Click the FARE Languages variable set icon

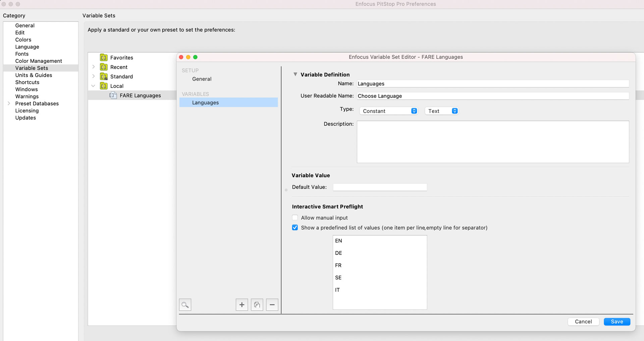pos(113,96)
